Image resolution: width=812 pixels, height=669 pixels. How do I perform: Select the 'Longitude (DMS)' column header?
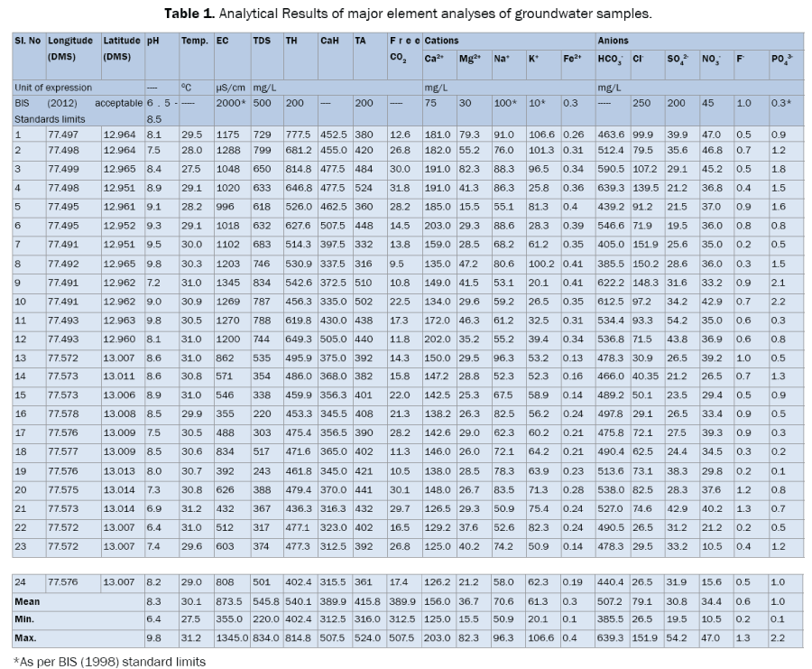pyautogui.click(x=71, y=48)
